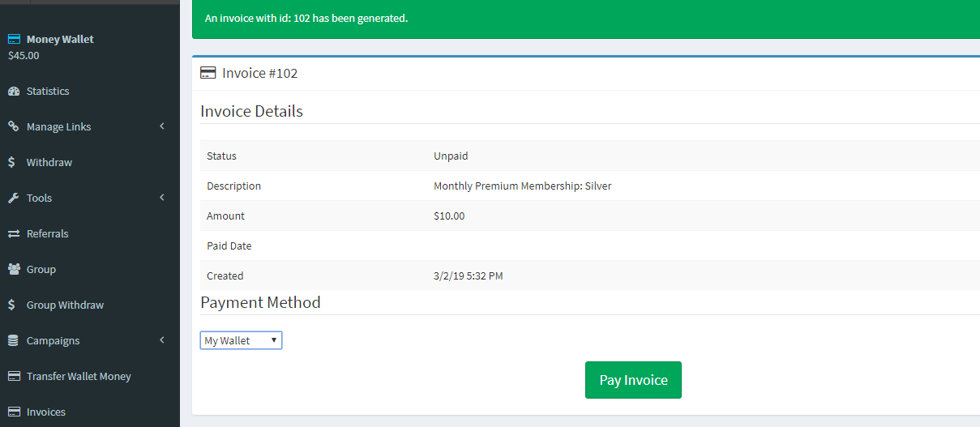980x427 pixels.
Task: Open the My Wallet payment method dropdown
Action: (241, 340)
